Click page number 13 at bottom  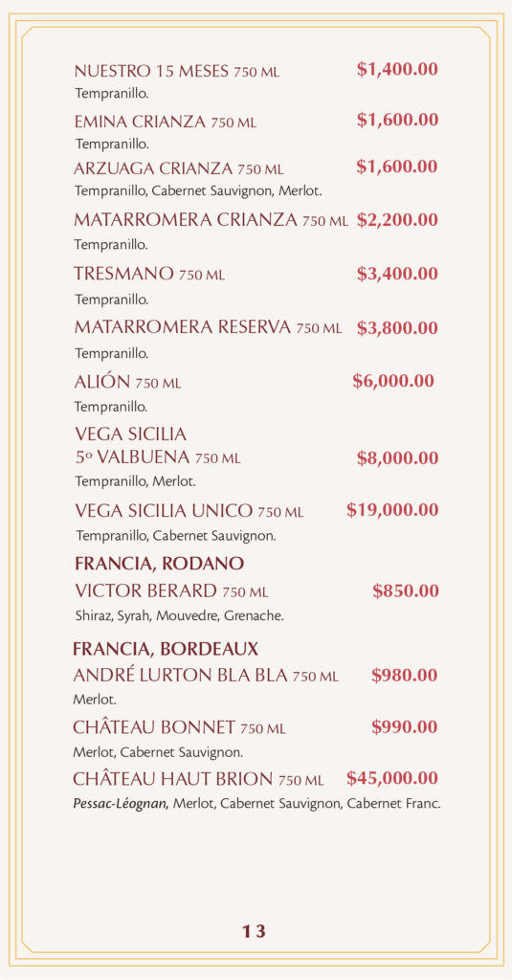tap(254, 931)
